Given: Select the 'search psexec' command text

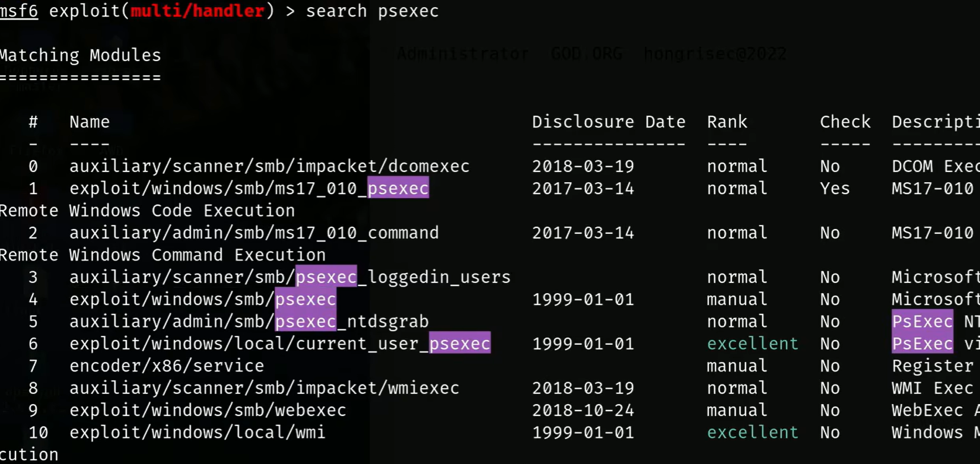Looking at the screenshot, I should point(372,11).
